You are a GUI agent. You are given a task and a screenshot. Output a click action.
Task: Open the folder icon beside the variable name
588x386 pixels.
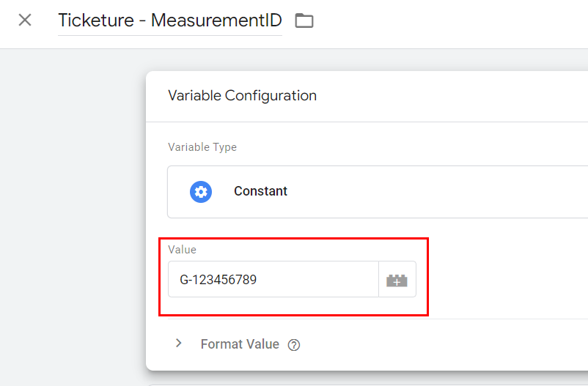(304, 21)
